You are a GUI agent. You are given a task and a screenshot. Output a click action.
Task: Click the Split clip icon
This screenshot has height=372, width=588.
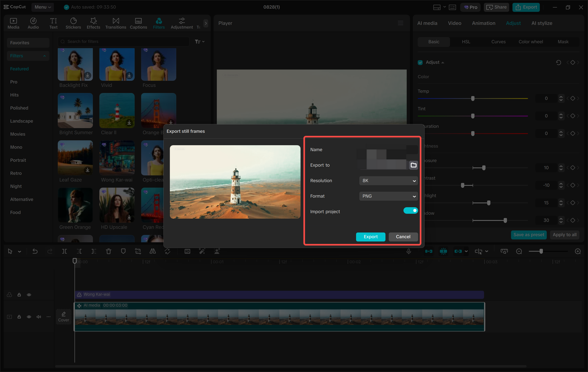coord(65,251)
